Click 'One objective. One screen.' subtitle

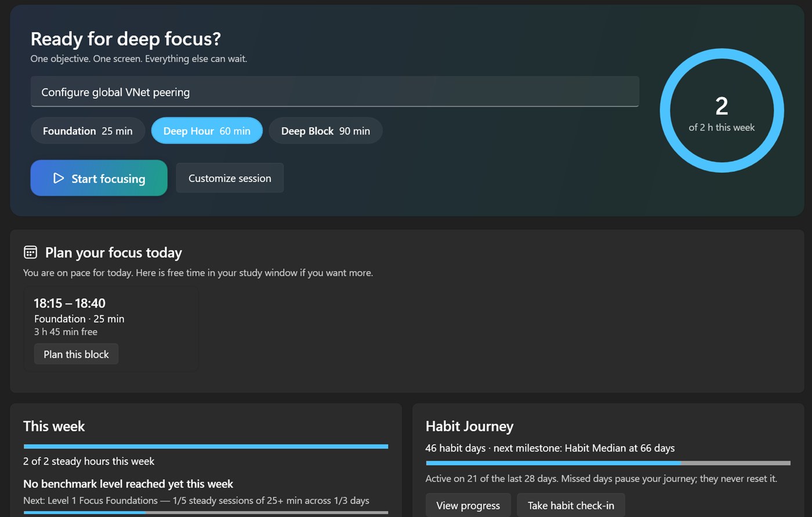click(x=139, y=59)
